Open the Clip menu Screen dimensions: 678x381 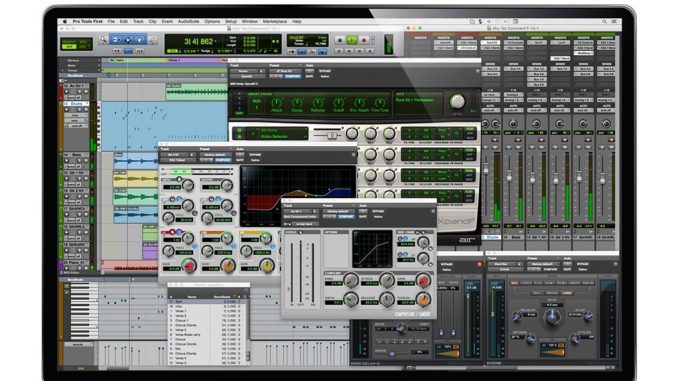(x=153, y=21)
